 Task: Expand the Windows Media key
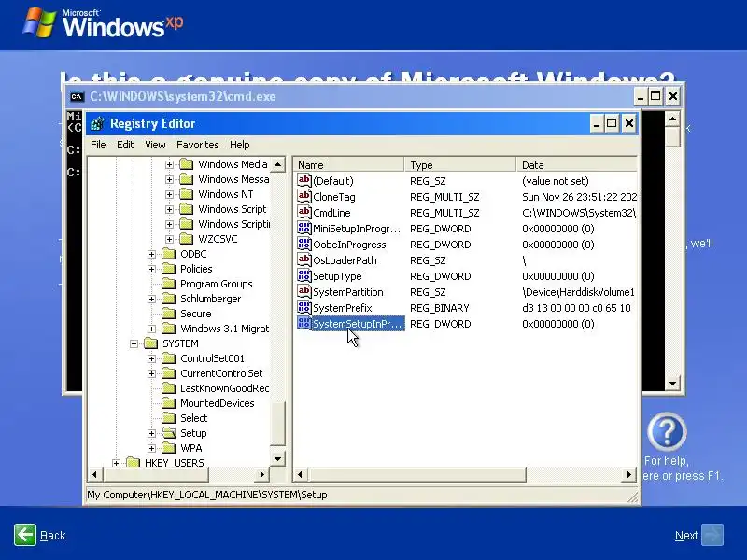(x=169, y=165)
